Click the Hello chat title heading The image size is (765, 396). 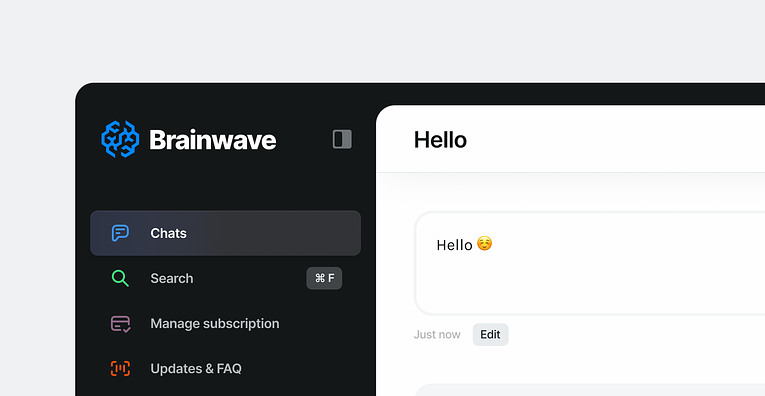point(440,139)
